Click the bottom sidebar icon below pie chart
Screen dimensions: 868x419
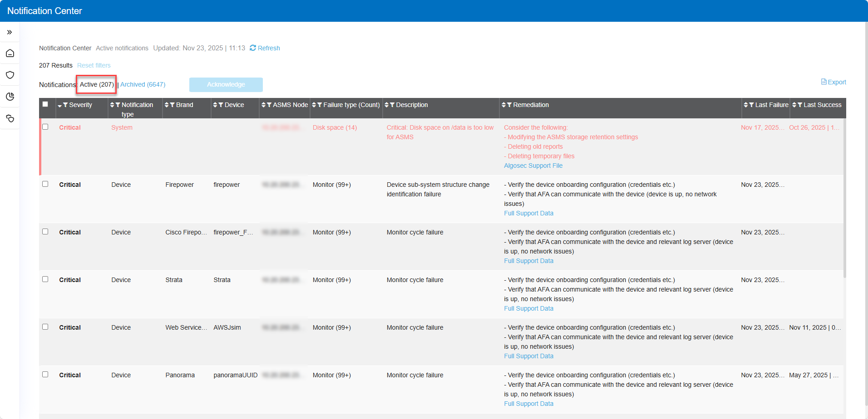pyautogui.click(x=10, y=118)
